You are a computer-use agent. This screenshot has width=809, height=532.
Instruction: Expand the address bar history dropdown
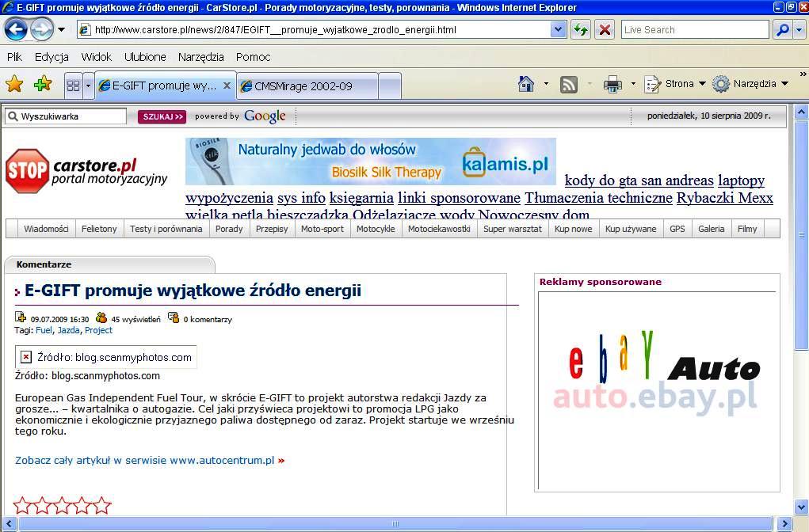(x=558, y=30)
